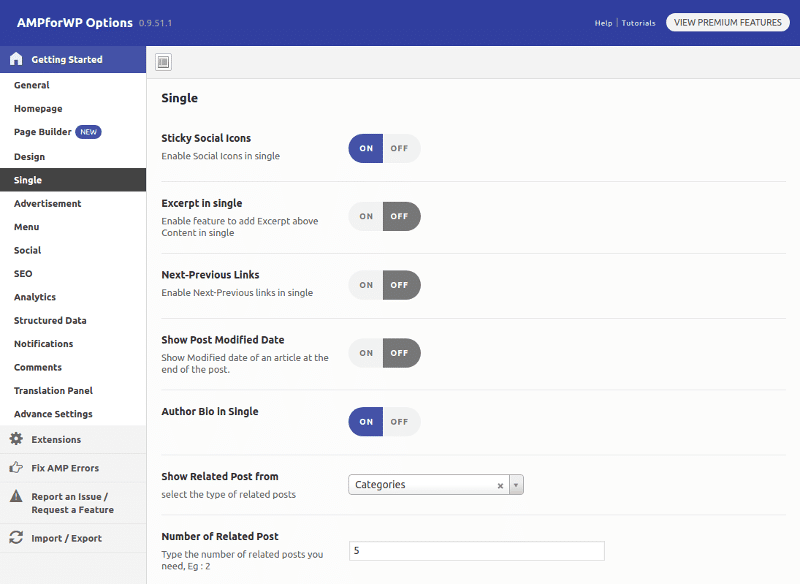The width and height of the screenshot is (800, 584).
Task: Click 'select the type of related posts' text
Action: 229,494
